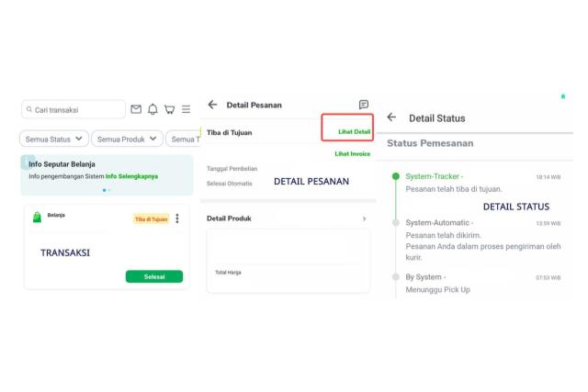Click the info banner carousel dot indicator
Image resolution: width=588 pixels, height=392 pixels.
107,190
